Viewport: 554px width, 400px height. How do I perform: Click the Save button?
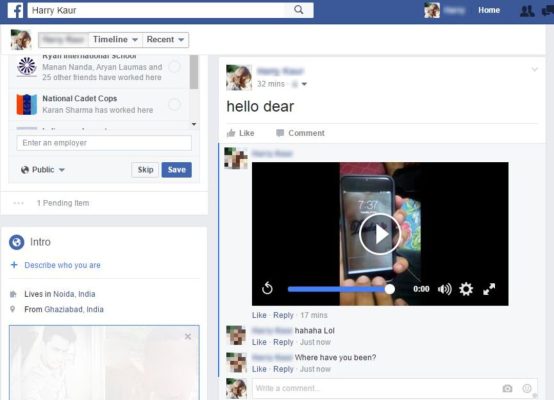(177, 170)
